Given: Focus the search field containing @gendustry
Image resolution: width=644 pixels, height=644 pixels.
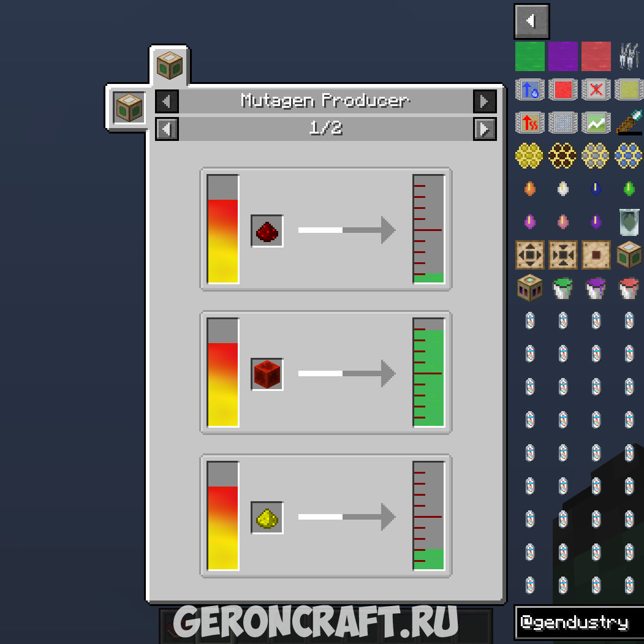Looking at the screenshot, I should tap(579, 622).
